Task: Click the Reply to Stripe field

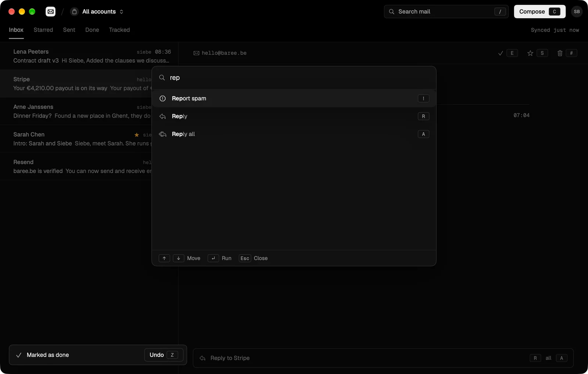Action: (x=383, y=358)
